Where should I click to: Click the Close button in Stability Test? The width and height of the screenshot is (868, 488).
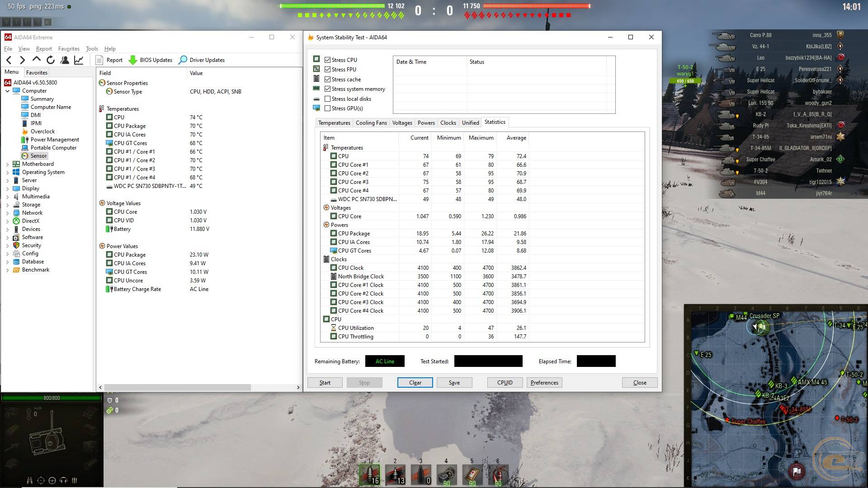coord(640,383)
